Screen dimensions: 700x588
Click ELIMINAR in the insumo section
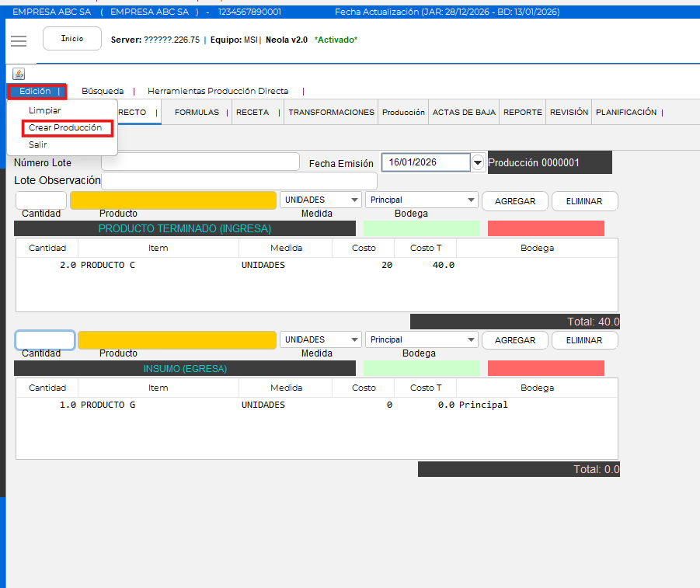[x=584, y=340]
